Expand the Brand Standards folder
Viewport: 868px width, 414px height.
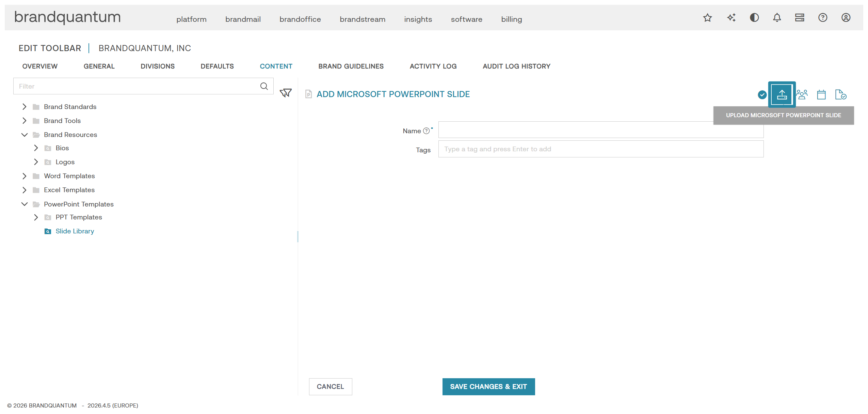pos(24,107)
